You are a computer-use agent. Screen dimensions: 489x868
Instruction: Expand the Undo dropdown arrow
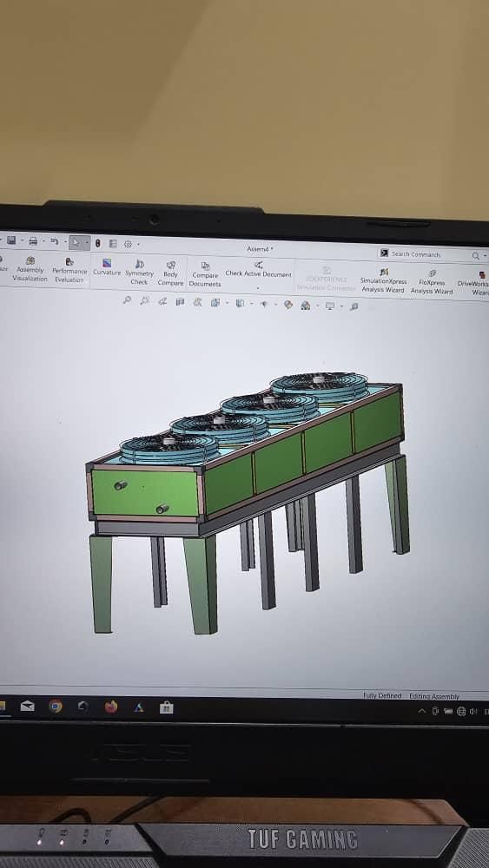pos(65,242)
